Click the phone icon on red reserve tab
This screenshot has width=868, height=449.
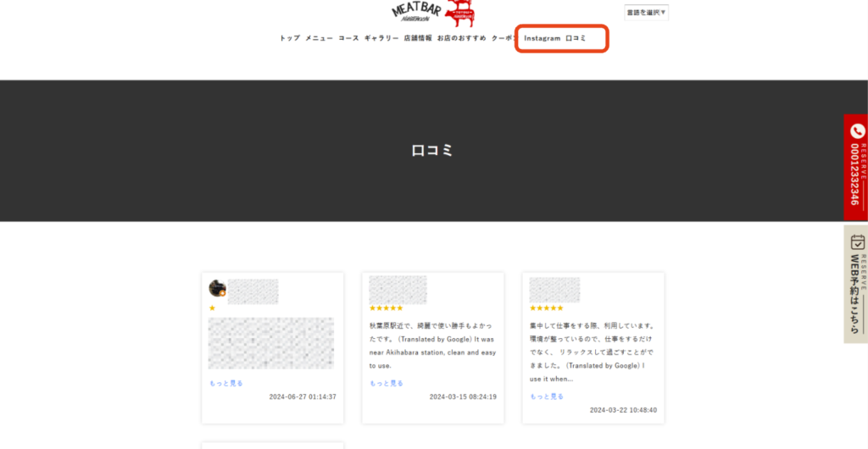856,131
